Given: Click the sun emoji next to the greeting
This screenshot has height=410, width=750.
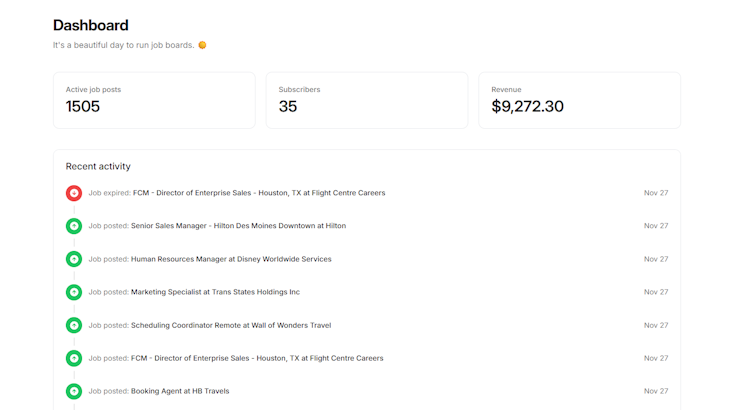Looking at the screenshot, I should pos(202,45).
